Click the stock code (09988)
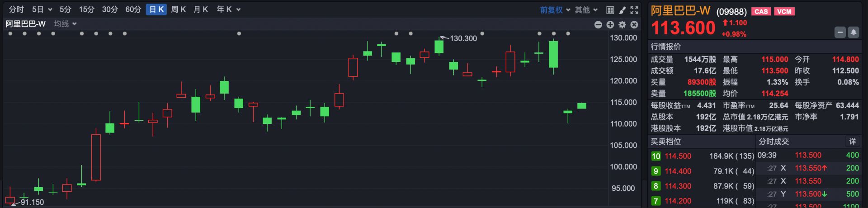Viewport: 868px width, 208px height. click(x=731, y=12)
